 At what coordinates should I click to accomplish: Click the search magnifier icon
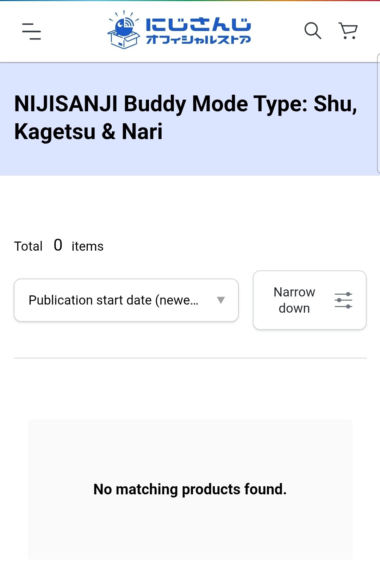(313, 31)
